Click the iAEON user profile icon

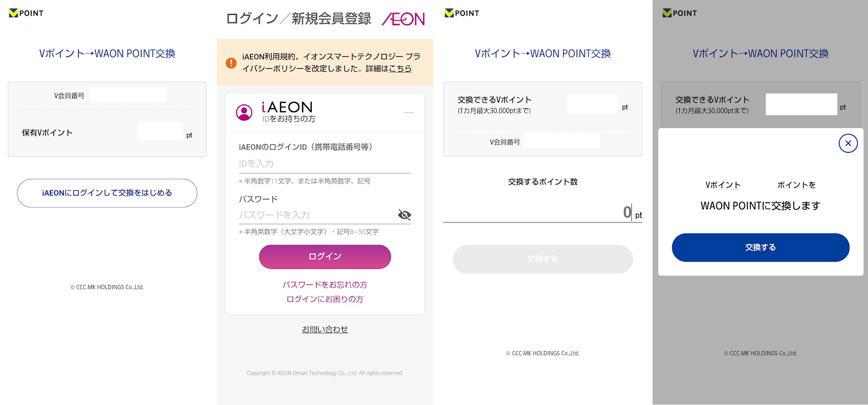[244, 113]
